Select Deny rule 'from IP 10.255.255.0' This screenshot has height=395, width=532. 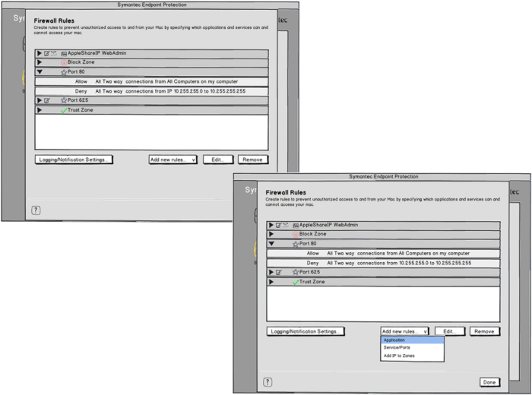click(152, 92)
